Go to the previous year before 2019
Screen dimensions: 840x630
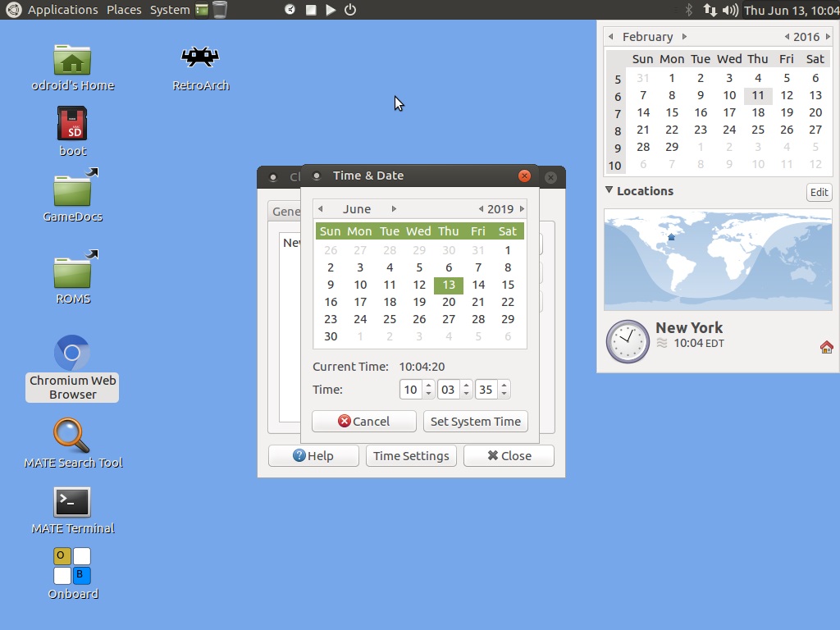pyautogui.click(x=481, y=209)
